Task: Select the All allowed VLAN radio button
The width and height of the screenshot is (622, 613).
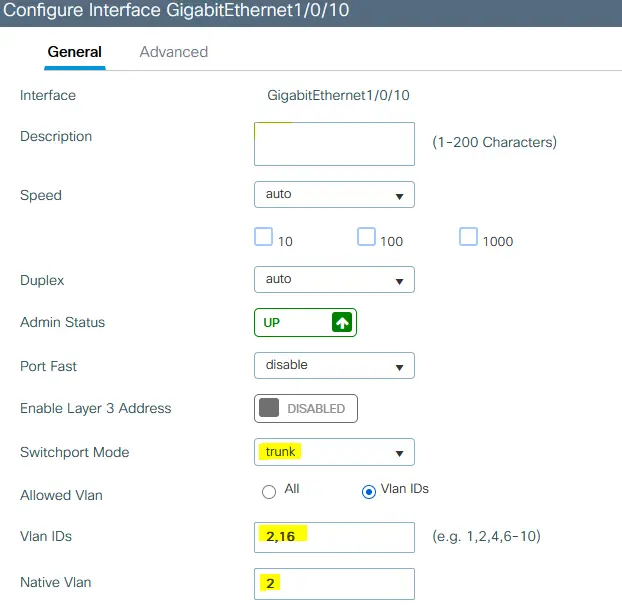Action: (x=269, y=492)
